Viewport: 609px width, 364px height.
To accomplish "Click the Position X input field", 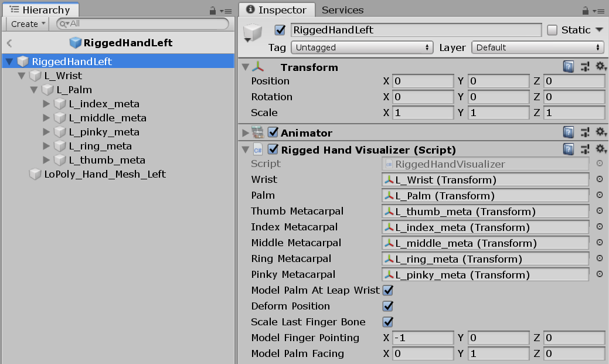I will (x=423, y=81).
